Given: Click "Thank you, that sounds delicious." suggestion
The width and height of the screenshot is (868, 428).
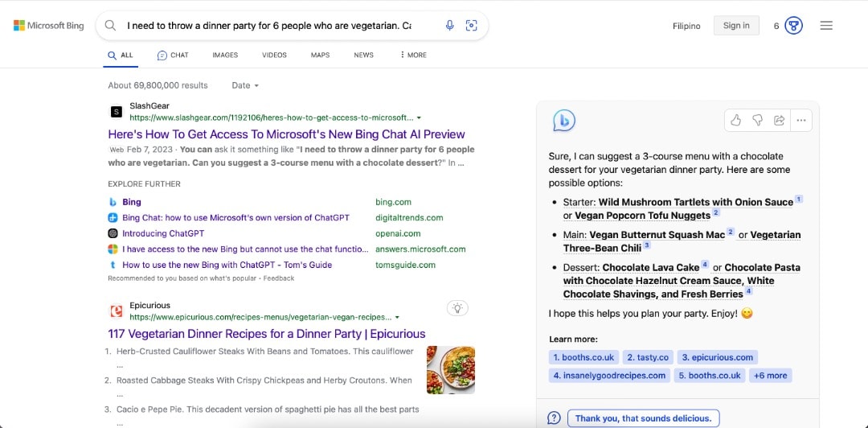Looking at the screenshot, I should [643, 418].
